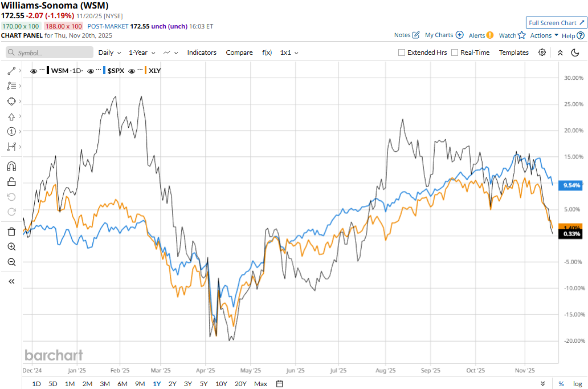Toggle visibility of WSM series
The width and height of the screenshot is (588, 389).
pyautogui.click(x=34, y=71)
